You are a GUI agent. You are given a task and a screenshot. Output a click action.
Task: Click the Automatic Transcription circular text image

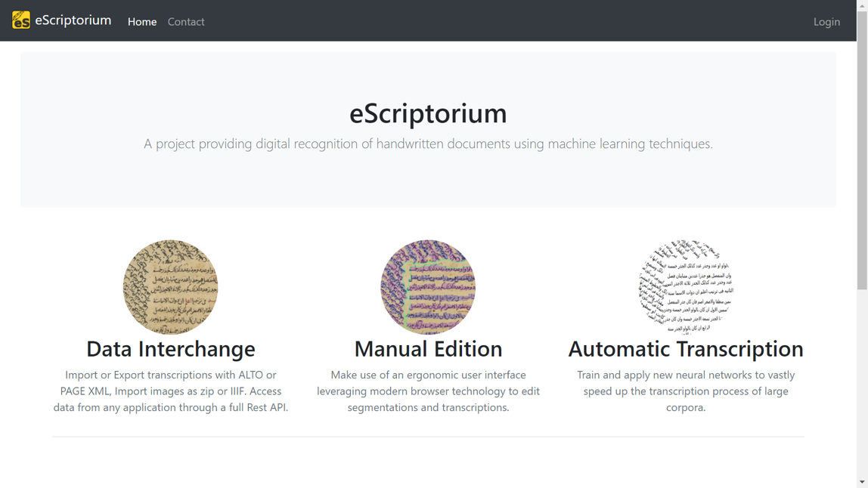(x=686, y=287)
